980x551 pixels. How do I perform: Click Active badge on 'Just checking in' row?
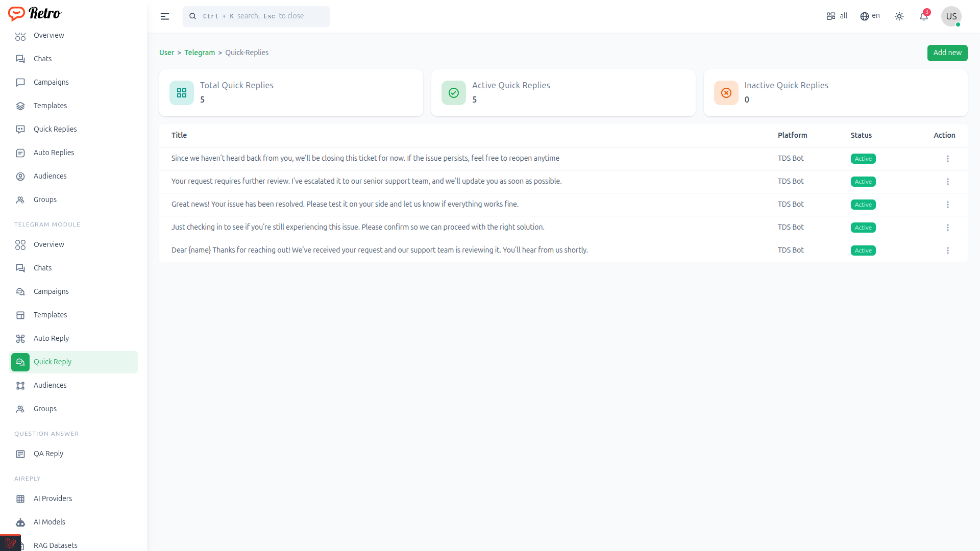point(863,228)
